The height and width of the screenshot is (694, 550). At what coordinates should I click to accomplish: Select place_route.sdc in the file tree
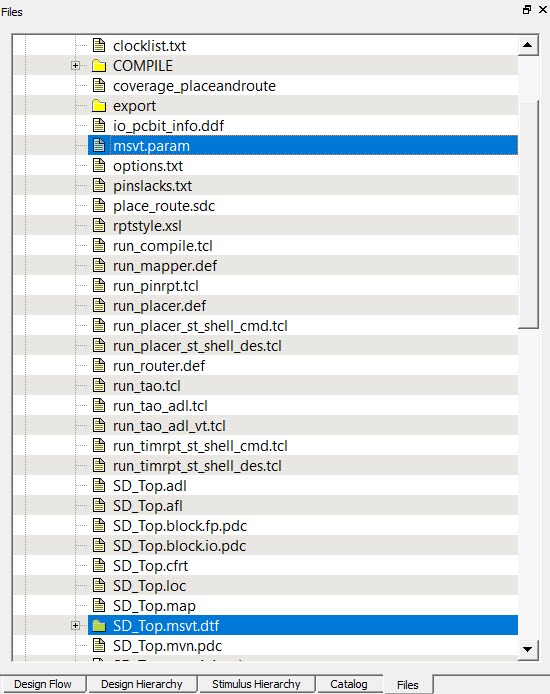pyautogui.click(x=164, y=206)
